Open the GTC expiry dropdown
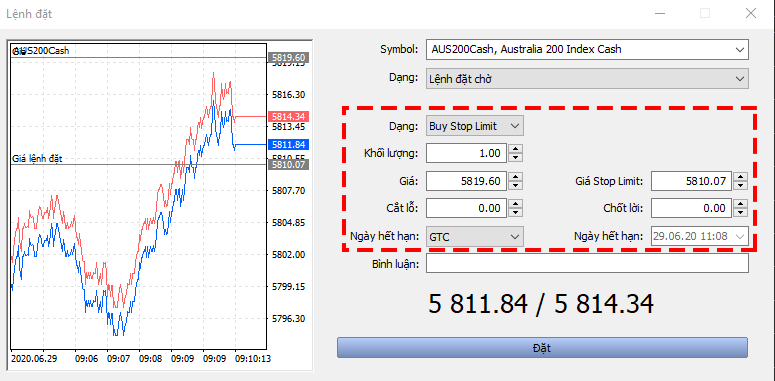The height and width of the screenshot is (381, 775). coord(474,237)
